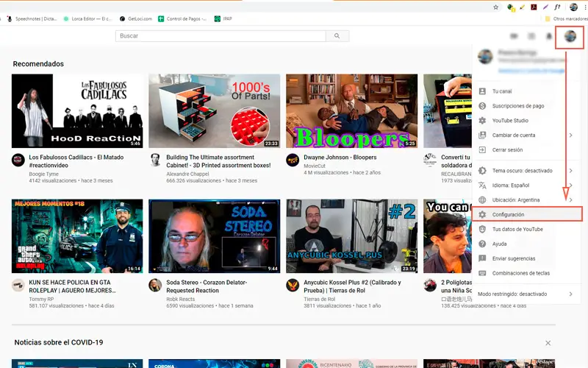The image size is (588, 368).
Task: Open the Control de Pagos bookmark
Action: [x=182, y=19]
